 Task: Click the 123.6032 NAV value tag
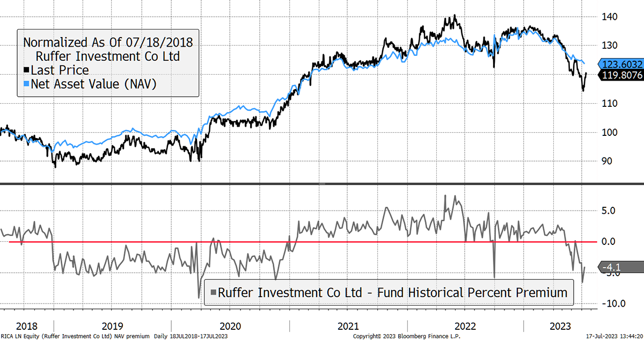click(x=620, y=63)
